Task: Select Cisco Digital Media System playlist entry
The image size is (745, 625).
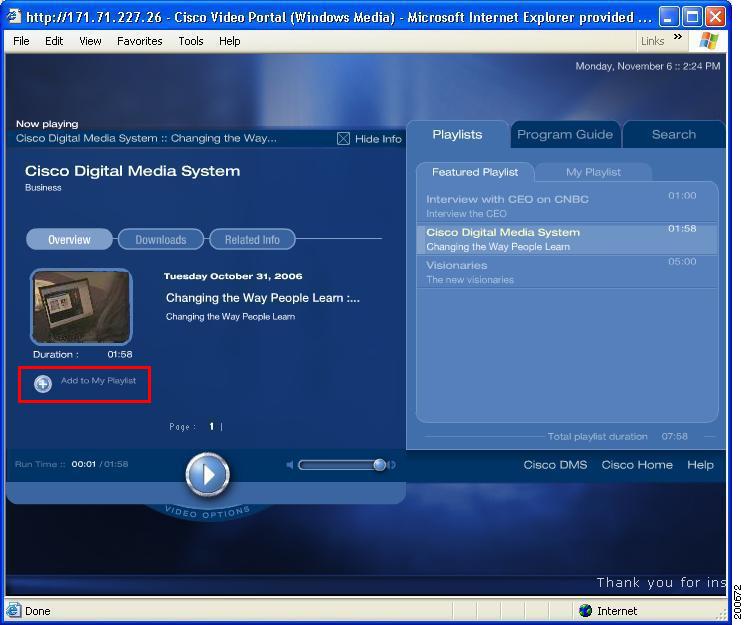Action: click(x=566, y=239)
